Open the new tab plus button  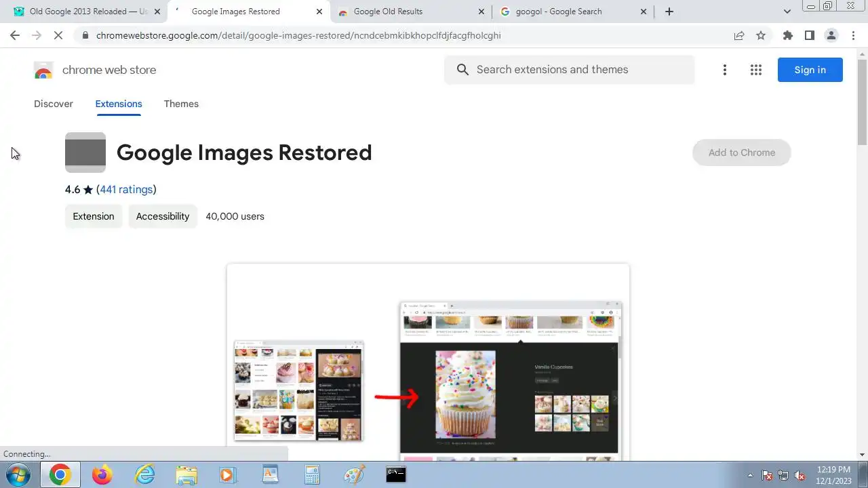tap(669, 12)
